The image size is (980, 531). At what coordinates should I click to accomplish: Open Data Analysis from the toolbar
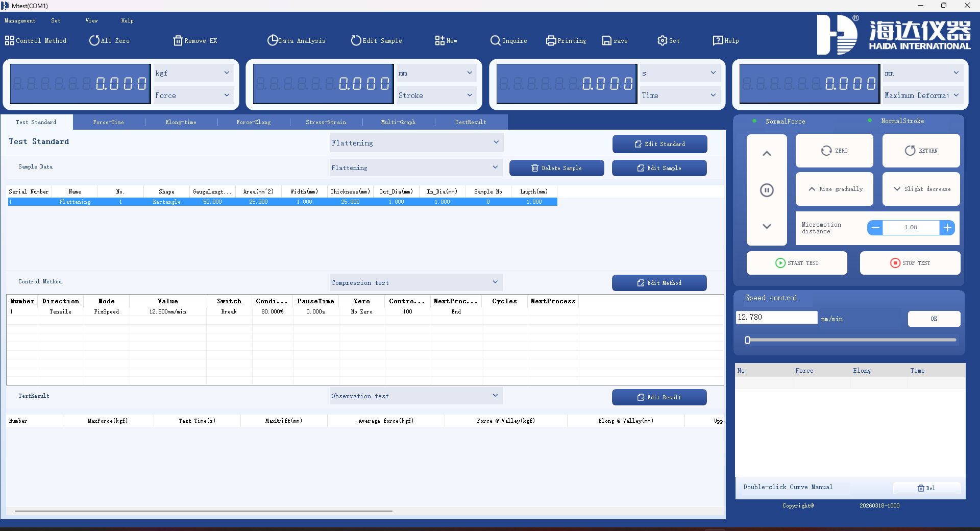[296, 41]
